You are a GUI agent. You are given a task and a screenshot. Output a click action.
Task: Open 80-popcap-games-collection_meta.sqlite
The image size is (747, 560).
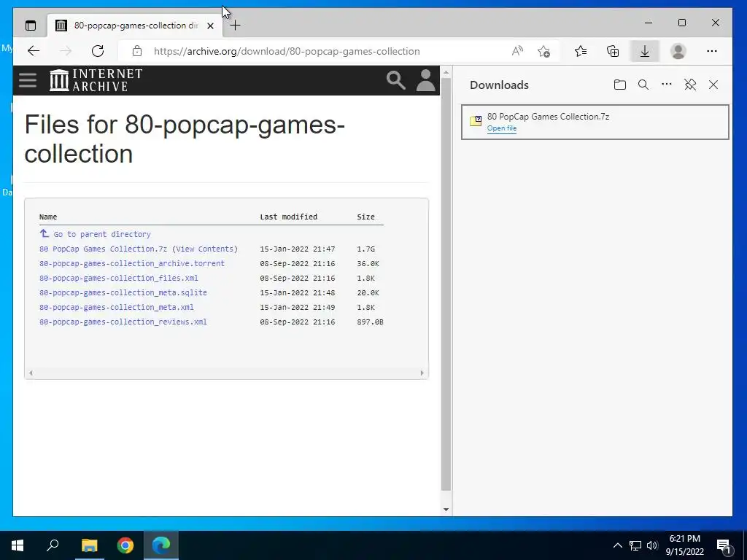pyautogui.click(x=123, y=292)
